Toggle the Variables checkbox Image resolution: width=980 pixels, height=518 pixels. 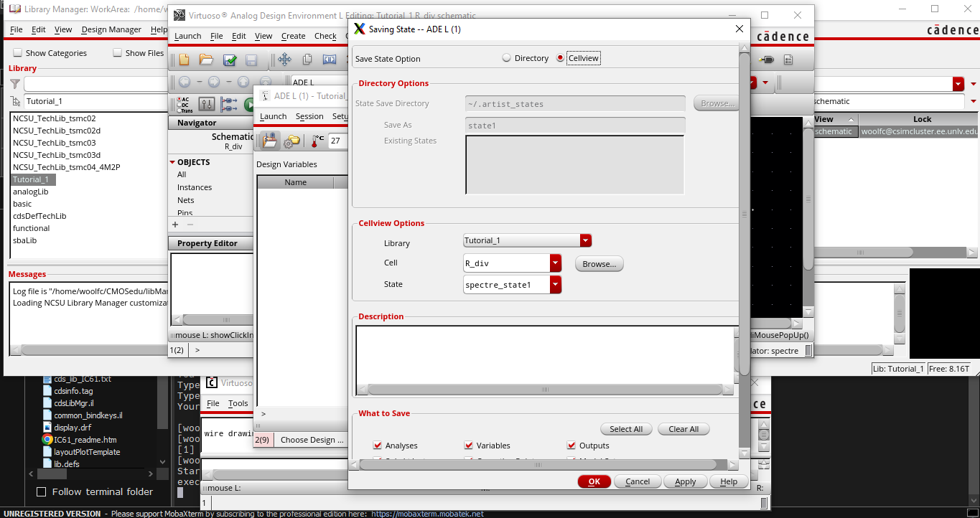pos(469,446)
